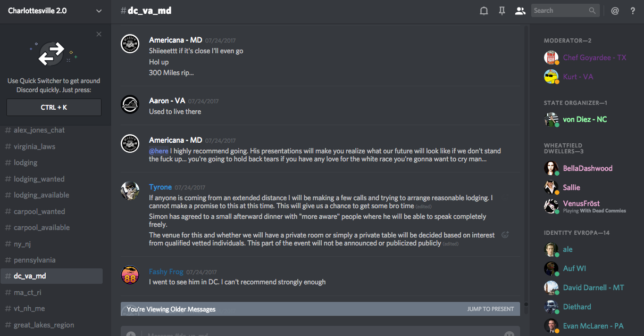This screenshot has width=644, height=336.
Task: Select member Diethard in the member list
Action: (x=577, y=307)
